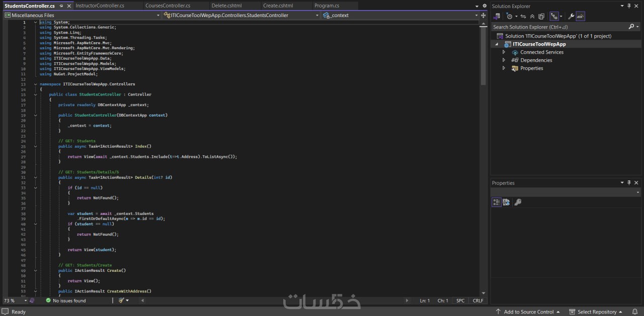Open project Properties wrench icon
This screenshot has width=644, height=316.
[571, 16]
